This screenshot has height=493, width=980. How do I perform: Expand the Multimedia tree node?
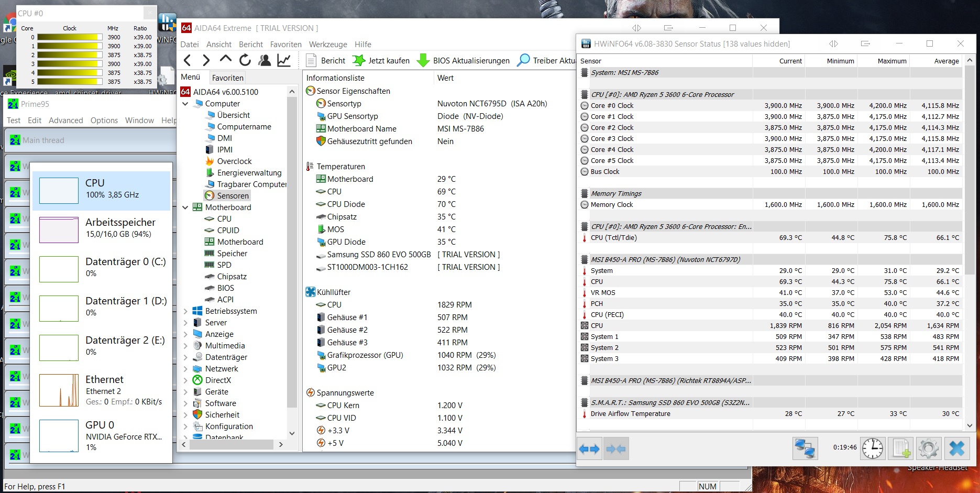[x=185, y=346]
